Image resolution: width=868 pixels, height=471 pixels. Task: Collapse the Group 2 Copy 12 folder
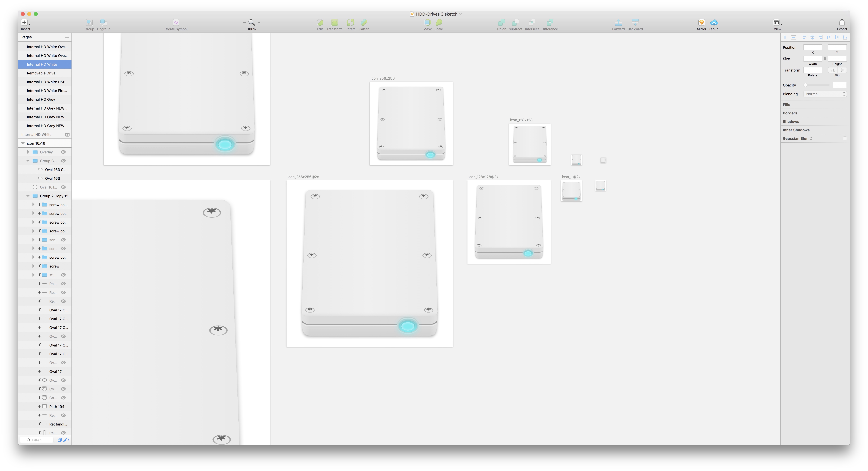pyautogui.click(x=28, y=196)
